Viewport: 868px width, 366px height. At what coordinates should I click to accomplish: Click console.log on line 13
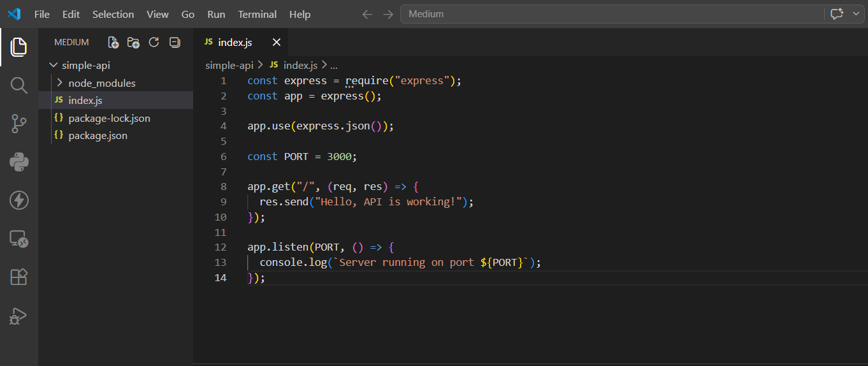click(x=293, y=263)
